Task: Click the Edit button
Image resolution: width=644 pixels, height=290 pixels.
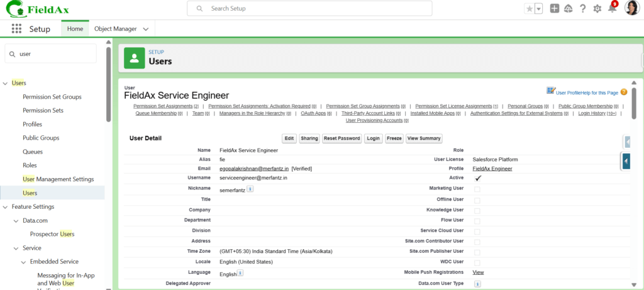Action: click(289, 138)
